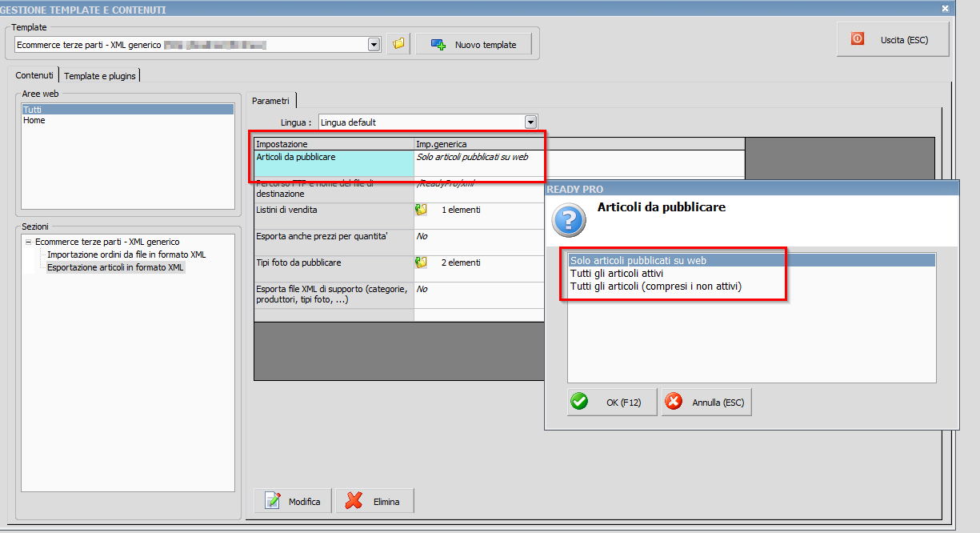Choose Solo articoli pubblicati su web option
The image size is (980, 533).
(752, 260)
